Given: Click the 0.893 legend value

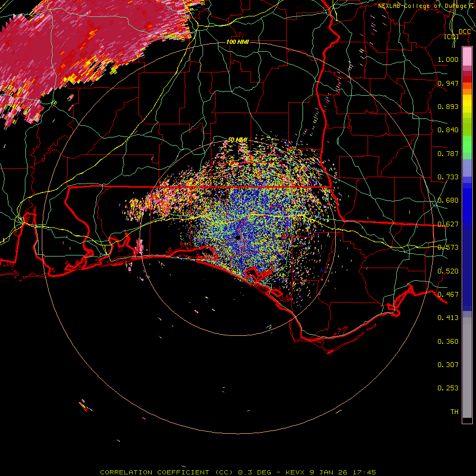Looking at the screenshot, I should pyautogui.click(x=448, y=106).
